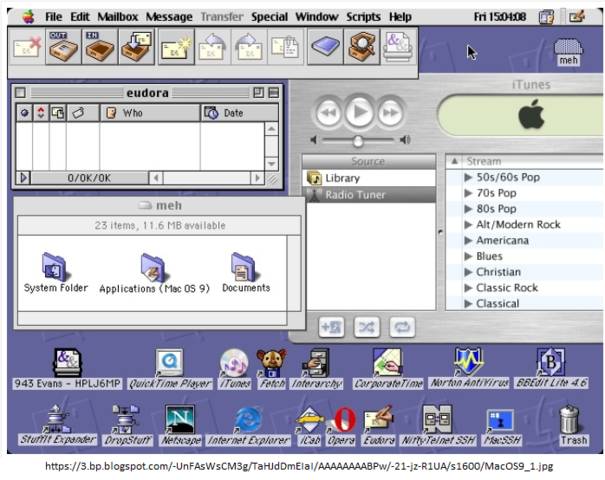Viewport: 605px width, 480px height.
Task: Click the Reply toolbar icon
Action: [x=213, y=47]
